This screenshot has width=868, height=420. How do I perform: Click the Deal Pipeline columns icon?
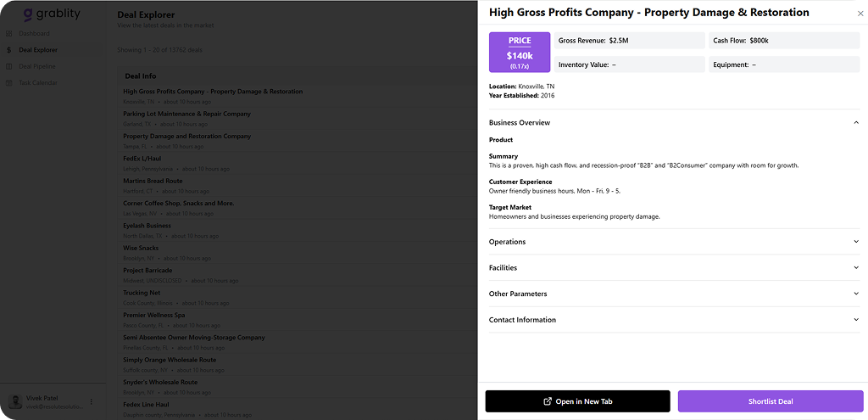click(x=9, y=66)
